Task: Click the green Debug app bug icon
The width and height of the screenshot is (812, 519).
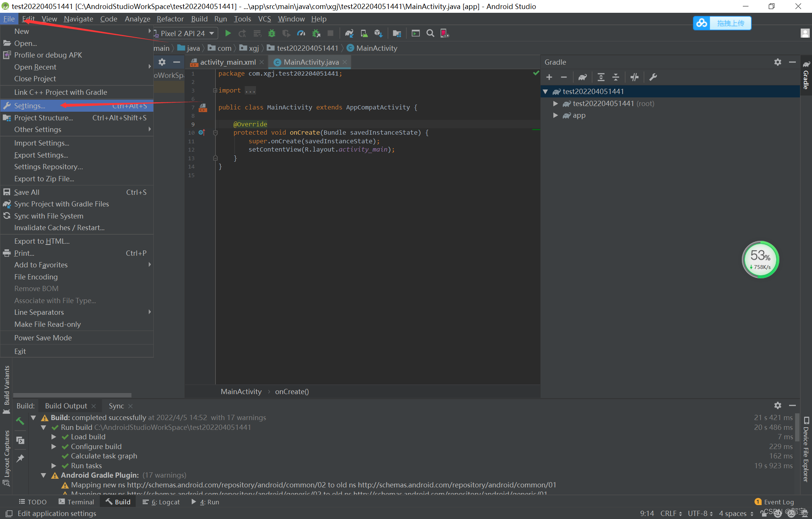Action: pyautogui.click(x=272, y=33)
